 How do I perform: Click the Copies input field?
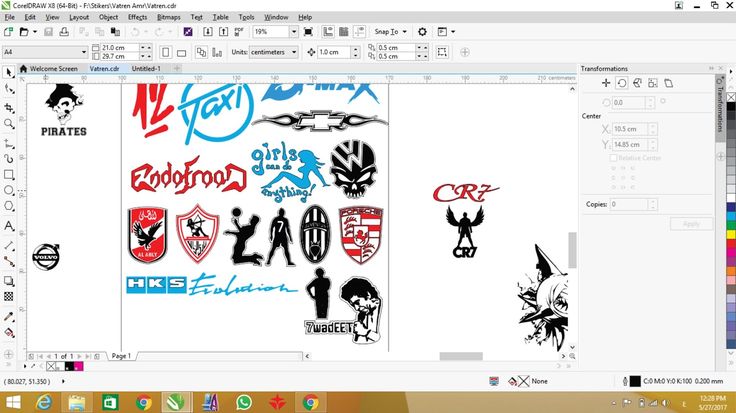629,204
